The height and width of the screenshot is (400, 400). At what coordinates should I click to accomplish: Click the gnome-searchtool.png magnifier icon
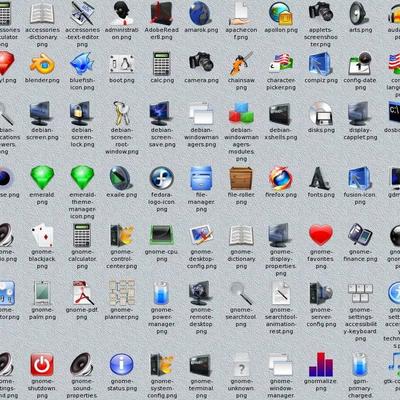pyautogui.click(x=241, y=293)
